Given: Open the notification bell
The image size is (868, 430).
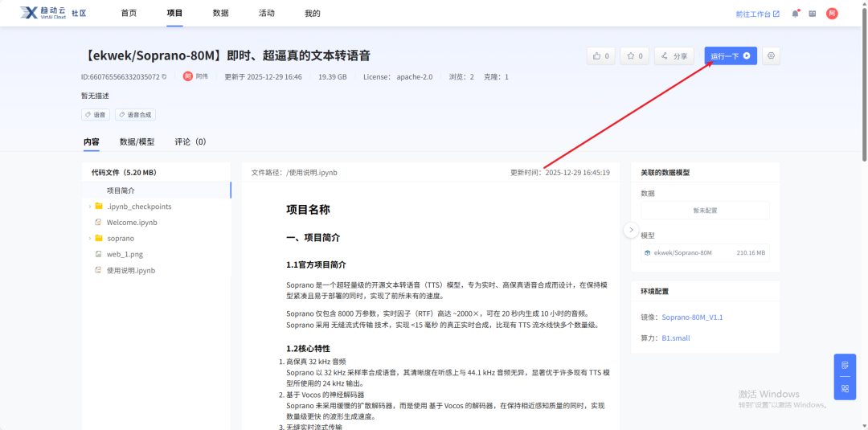Looking at the screenshot, I should [x=795, y=14].
